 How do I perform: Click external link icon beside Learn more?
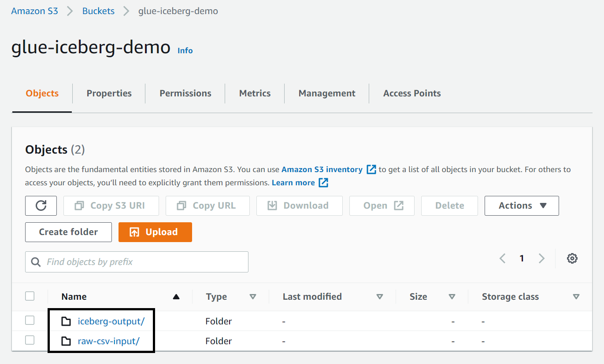click(324, 183)
